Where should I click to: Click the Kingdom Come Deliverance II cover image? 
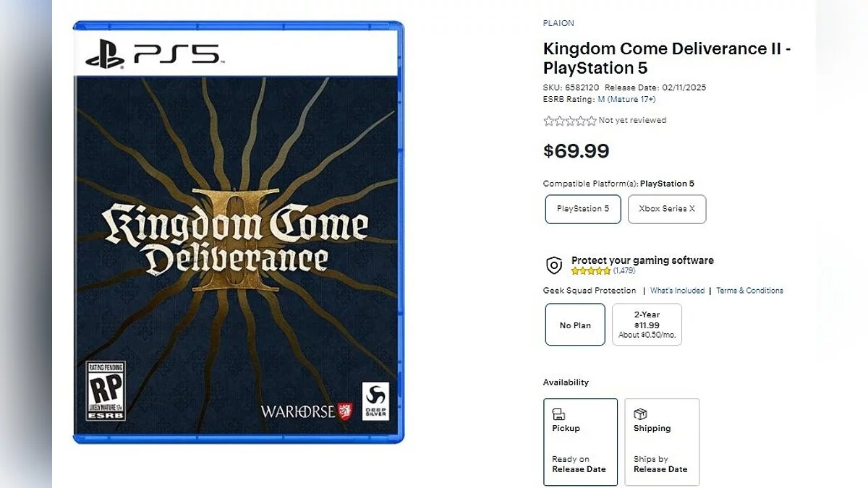point(239,239)
